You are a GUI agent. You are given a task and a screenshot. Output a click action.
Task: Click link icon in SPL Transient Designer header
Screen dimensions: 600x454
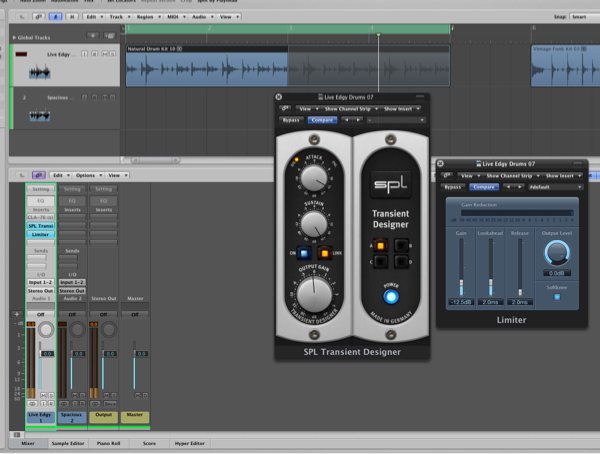tap(285, 109)
